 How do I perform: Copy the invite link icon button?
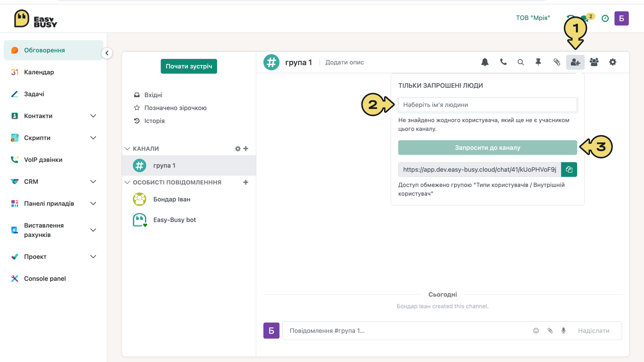point(569,170)
